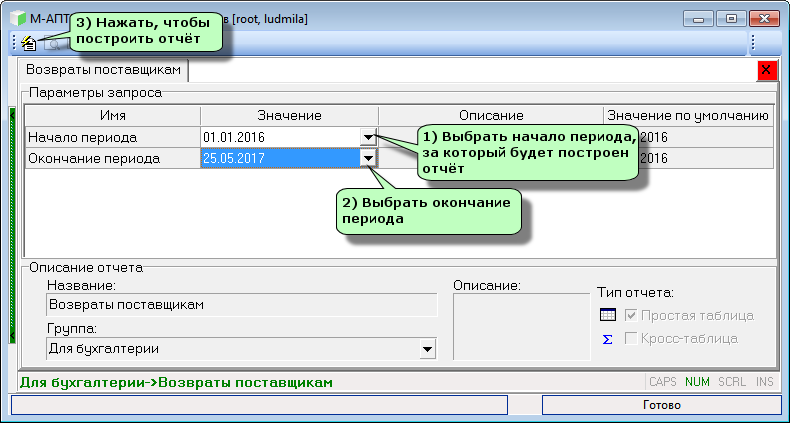Maximize the М-АПТЕКА window
This screenshot has height=423, width=790.
click(731, 20)
